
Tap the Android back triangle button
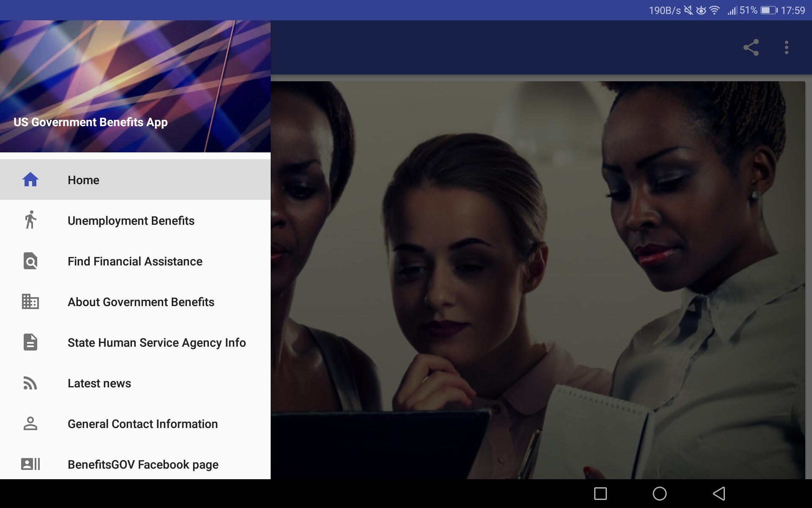(x=719, y=494)
